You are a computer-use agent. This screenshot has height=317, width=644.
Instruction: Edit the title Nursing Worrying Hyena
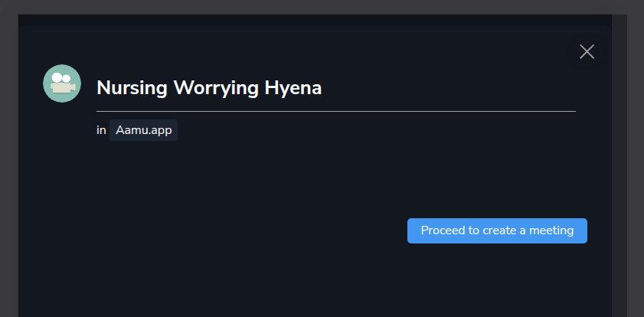click(x=335, y=88)
